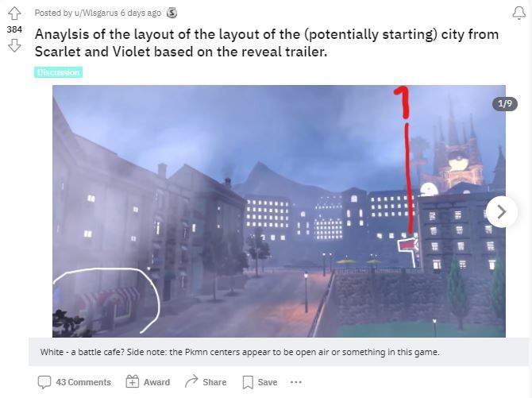The height and width of the screenshot is (398, 532).
Task: Expand the three-dot more options menu
Action: (x=296, y=382)
